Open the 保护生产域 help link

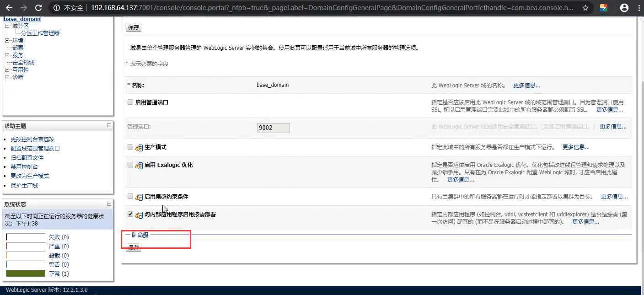(x=24, y=186)
